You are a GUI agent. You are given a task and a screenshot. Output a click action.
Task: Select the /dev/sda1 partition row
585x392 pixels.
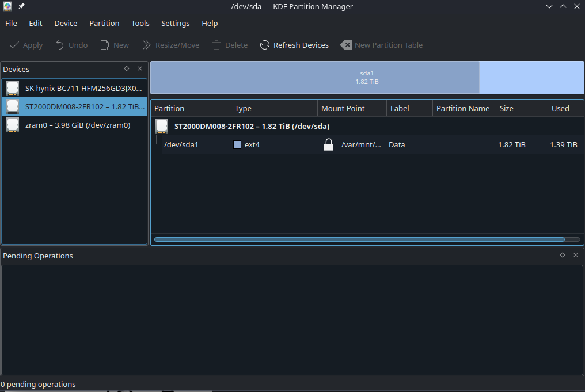click(367, 144)
